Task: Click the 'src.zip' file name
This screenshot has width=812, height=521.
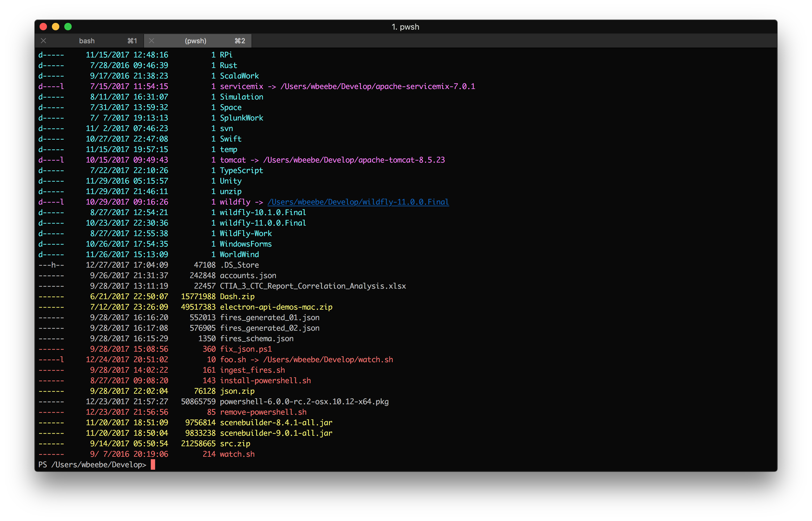Action: 235,443
